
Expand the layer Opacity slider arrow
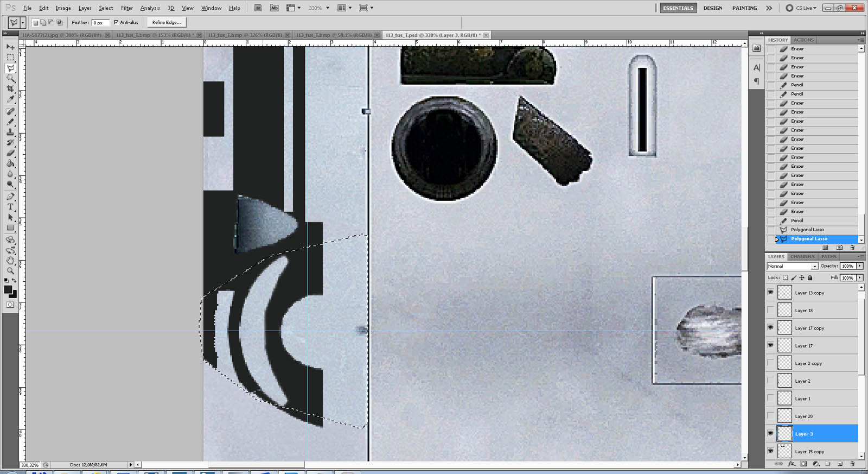pyautogui.click(x=860, y=266)
